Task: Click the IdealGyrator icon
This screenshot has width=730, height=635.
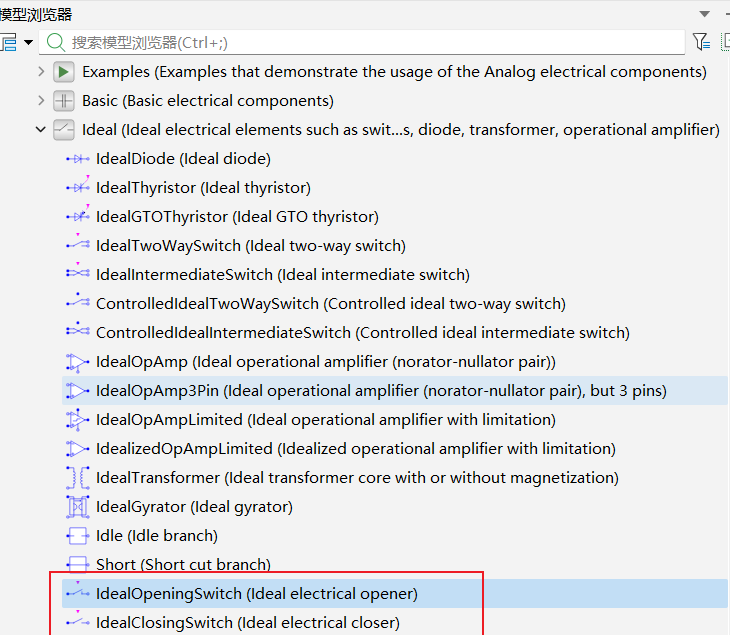Action: (x=78, y=507)
